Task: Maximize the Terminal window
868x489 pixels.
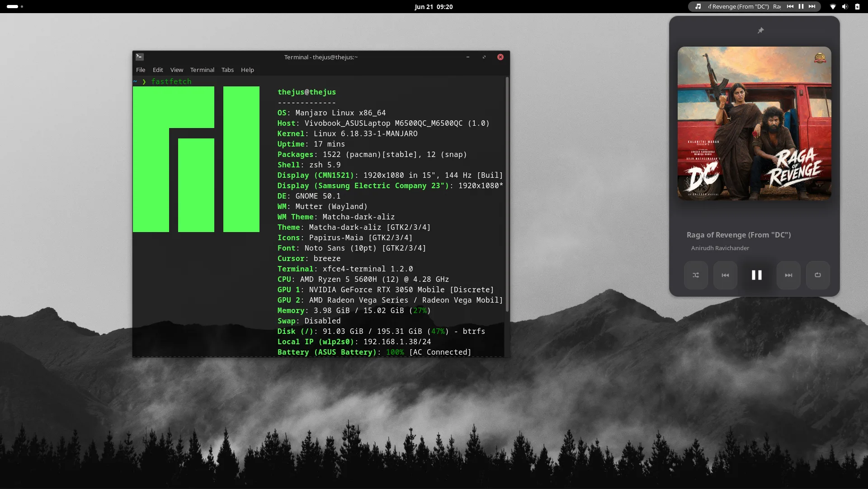Action: pos(484,57)
